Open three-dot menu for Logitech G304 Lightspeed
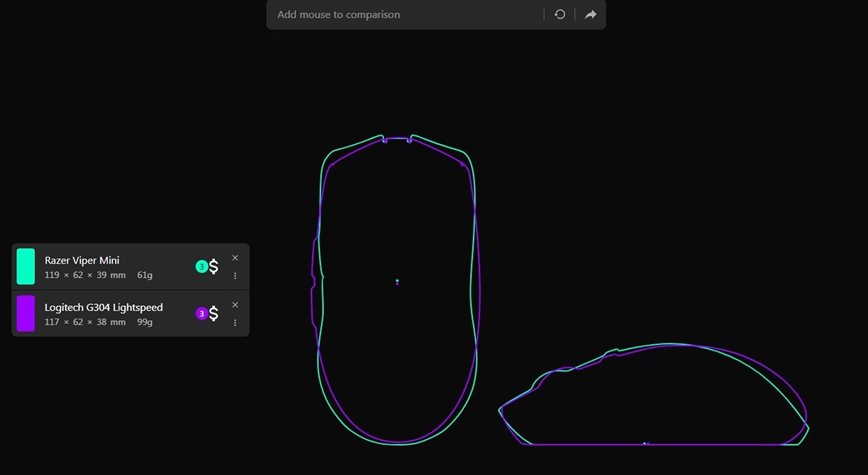The height and width of the screenshot is (475, 868). tap(235, 323)
